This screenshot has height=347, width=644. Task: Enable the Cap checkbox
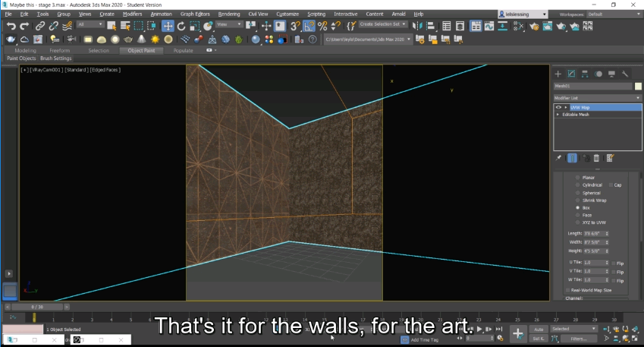[611, 185]
